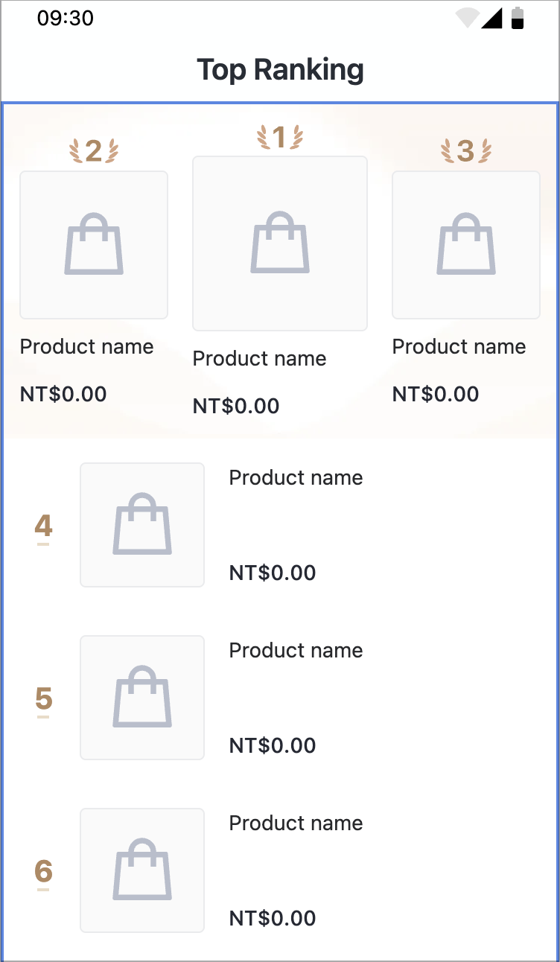Select the rank number 4 label
The image size is (560, 962).
point(43,526)
